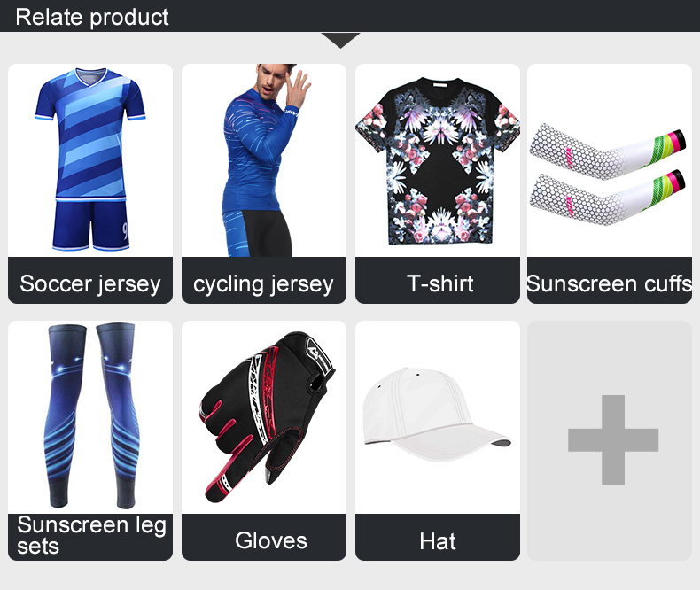The height and width of the screenshot is (590, 700).
Task: Click the blue soccer jersey image
Action: click(x=90, y=159)
